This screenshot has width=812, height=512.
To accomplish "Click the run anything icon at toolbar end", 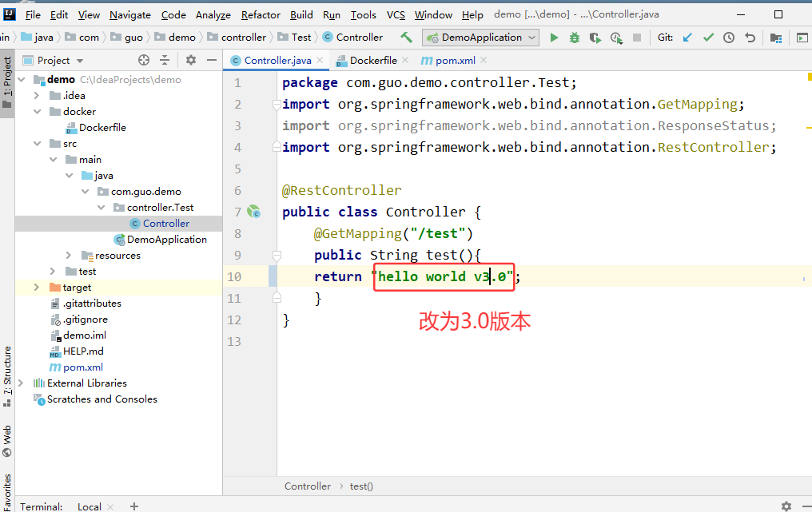I will click(802, 38).
